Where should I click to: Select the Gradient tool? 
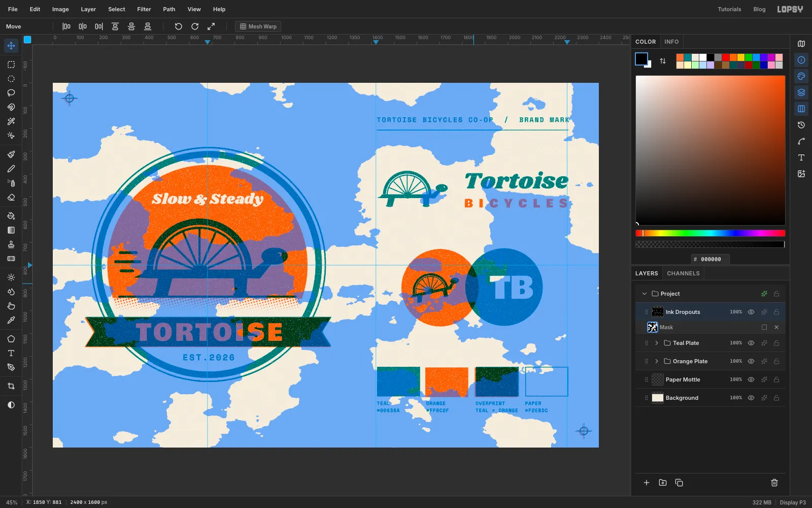click(11, 230)
